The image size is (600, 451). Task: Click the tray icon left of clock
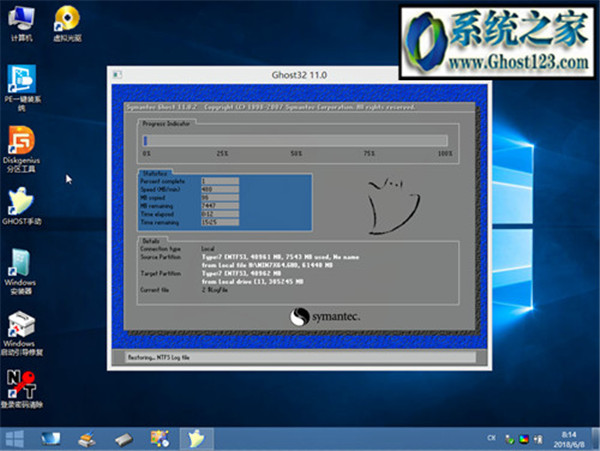pyautogui.click(x=538, y=440)
